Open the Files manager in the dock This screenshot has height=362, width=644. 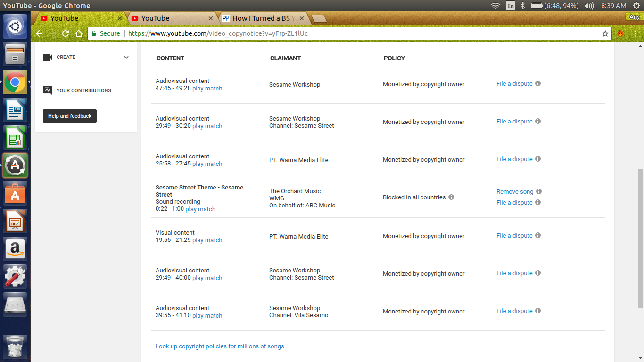pos(15,54)
